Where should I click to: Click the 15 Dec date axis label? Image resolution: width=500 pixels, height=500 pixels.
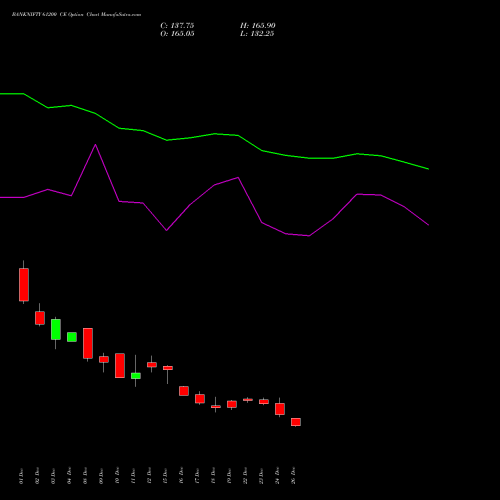(165, 476)
